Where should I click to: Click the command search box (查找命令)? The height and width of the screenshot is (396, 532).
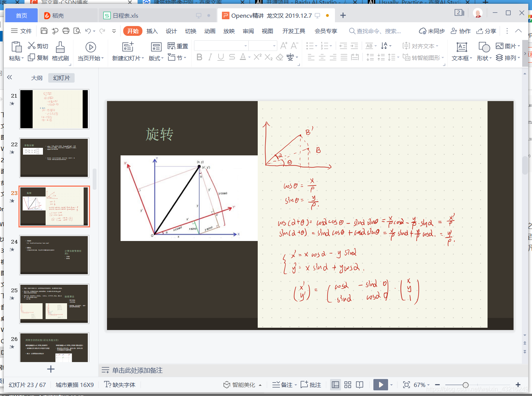pyautogui.click(x=375, y=31)
